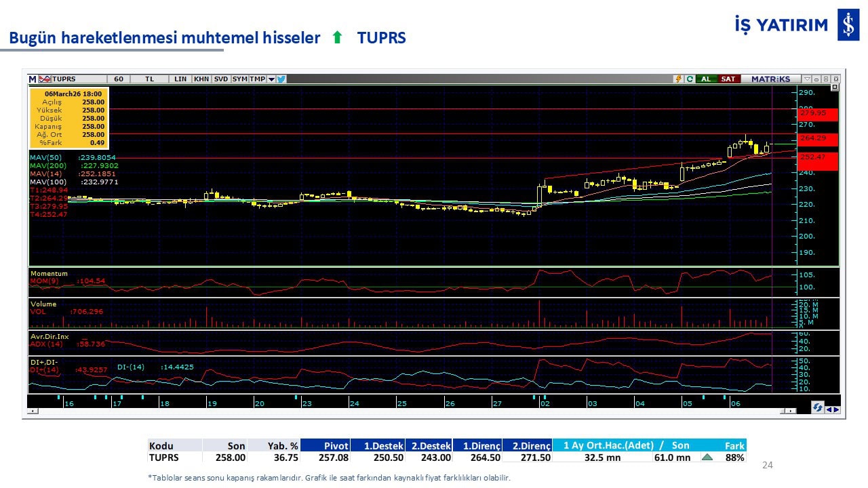The height and width of the screenshot is (488, 868).
Task: Toggle the KHN option
Action: tap(201, 79)
